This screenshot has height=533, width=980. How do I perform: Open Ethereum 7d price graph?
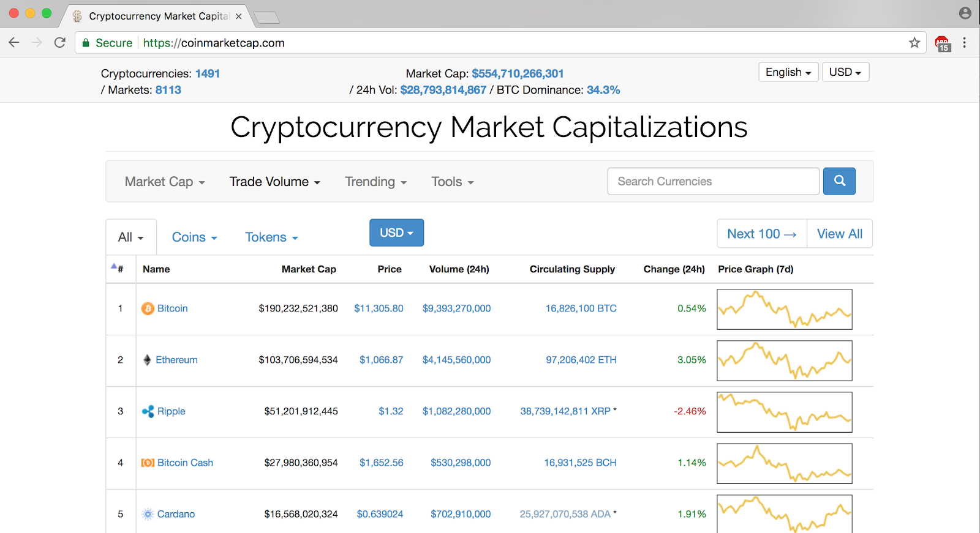point(785,360)
